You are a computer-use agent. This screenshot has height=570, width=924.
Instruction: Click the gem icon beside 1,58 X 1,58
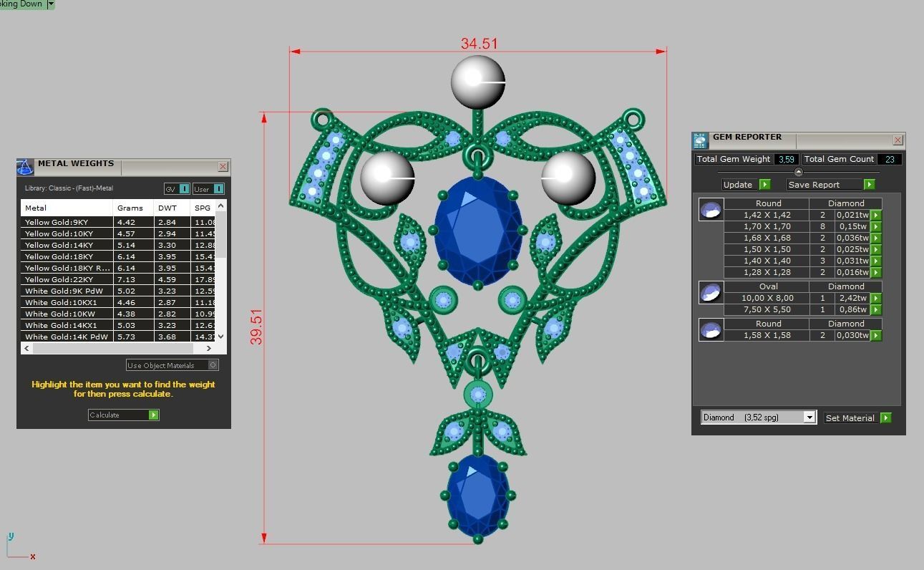[x=711, y=330]
